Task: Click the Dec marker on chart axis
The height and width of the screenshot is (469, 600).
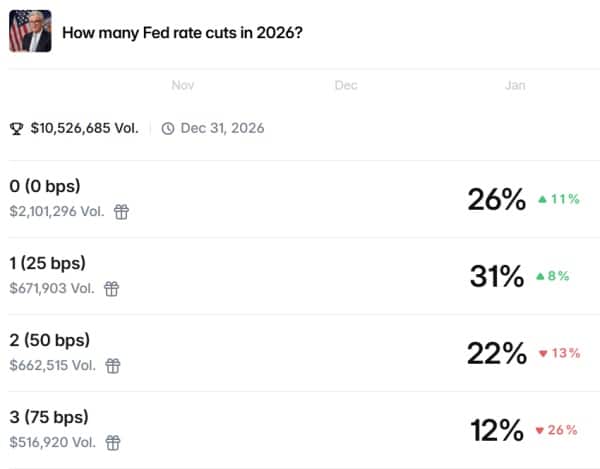Action: coord(346,86)
